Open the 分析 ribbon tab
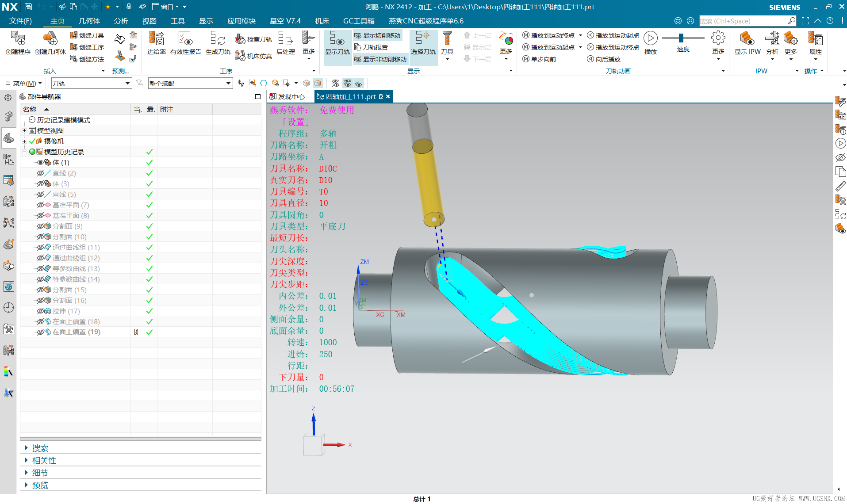847x504 pixels. coord(121,21)
